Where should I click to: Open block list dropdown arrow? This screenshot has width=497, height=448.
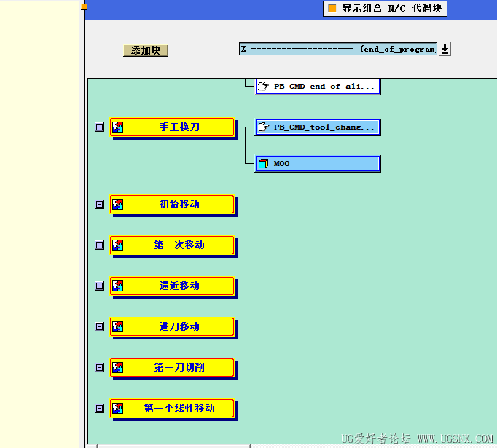tap(445, 49)
